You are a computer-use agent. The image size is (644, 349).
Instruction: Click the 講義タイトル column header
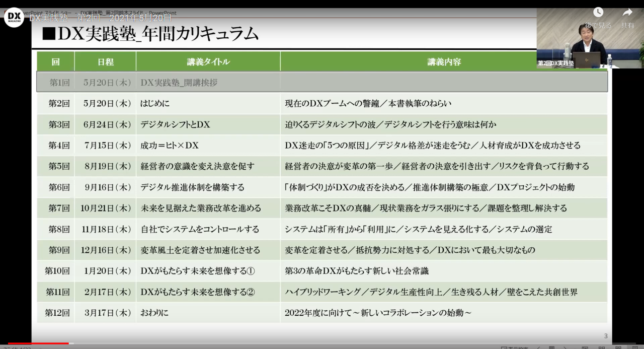tap(208, 62)
